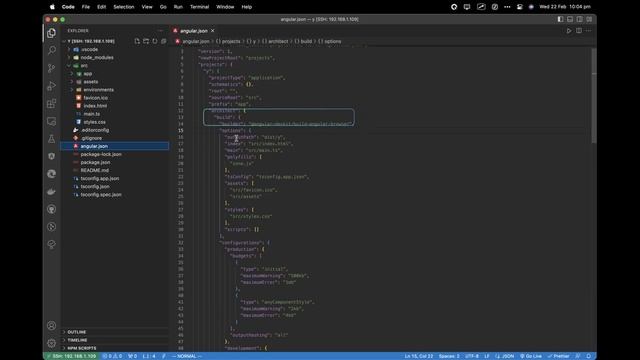
Task: Open the Docker whale view
Action: point(51,191)
